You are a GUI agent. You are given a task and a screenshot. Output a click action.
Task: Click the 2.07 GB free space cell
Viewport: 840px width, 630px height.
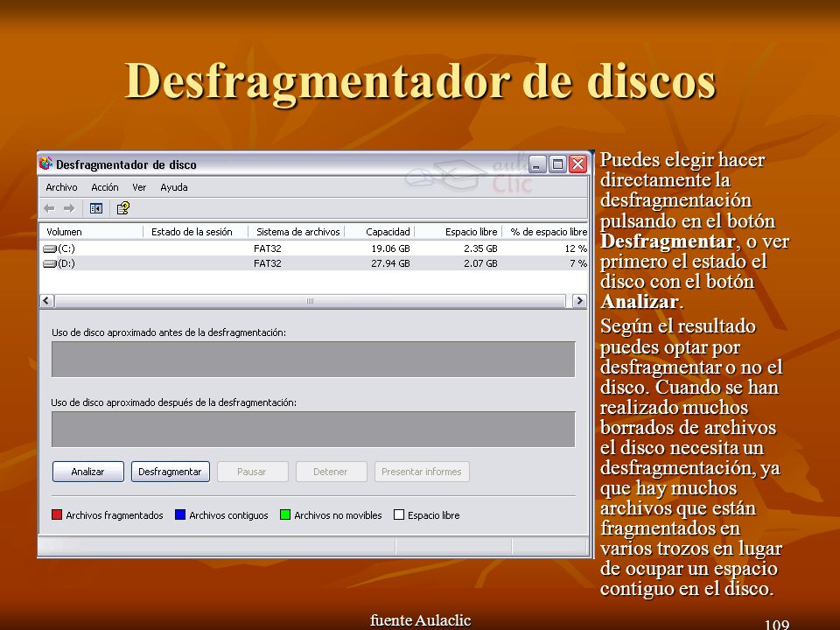(480, 263)
